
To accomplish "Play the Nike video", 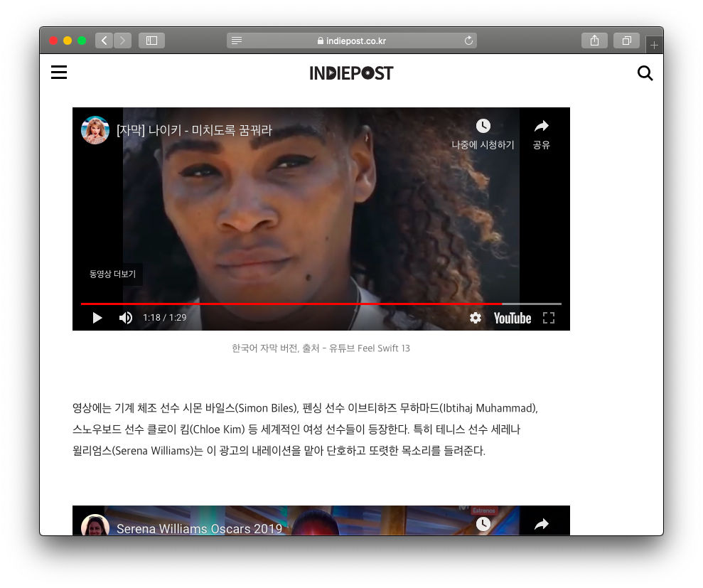I will pos(97,318).
